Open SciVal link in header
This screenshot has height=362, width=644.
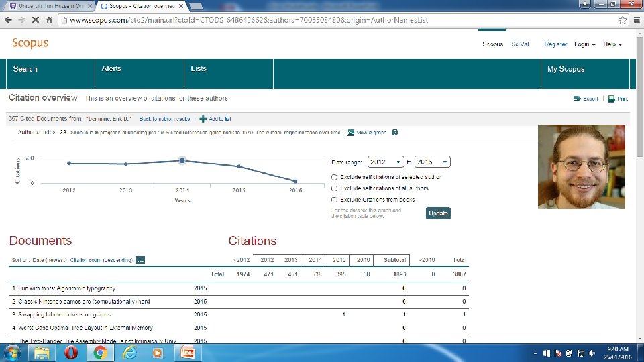click(x=519, y=44)
